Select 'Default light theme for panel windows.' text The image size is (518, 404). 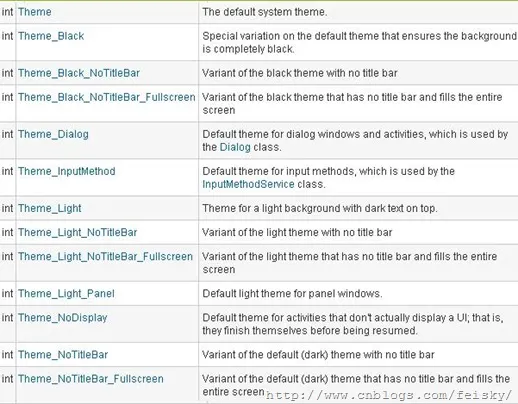pyautogui.click(x=292, y=294)
